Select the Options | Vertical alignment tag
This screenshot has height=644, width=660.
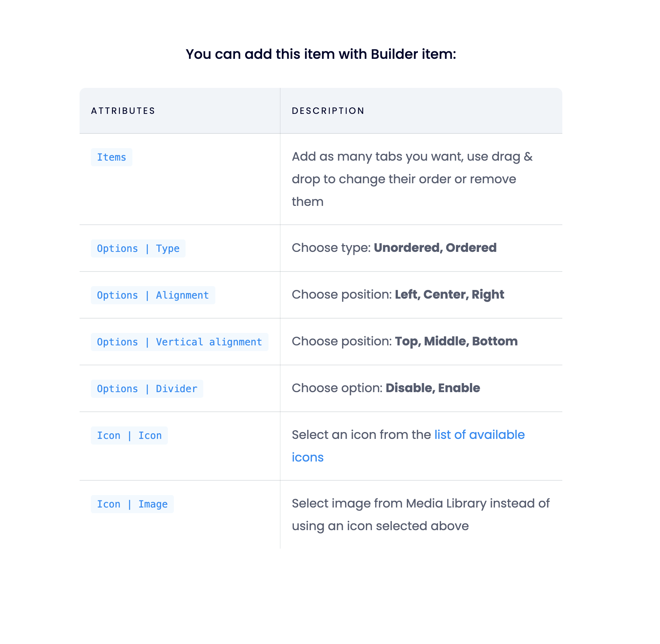[180, 342]
